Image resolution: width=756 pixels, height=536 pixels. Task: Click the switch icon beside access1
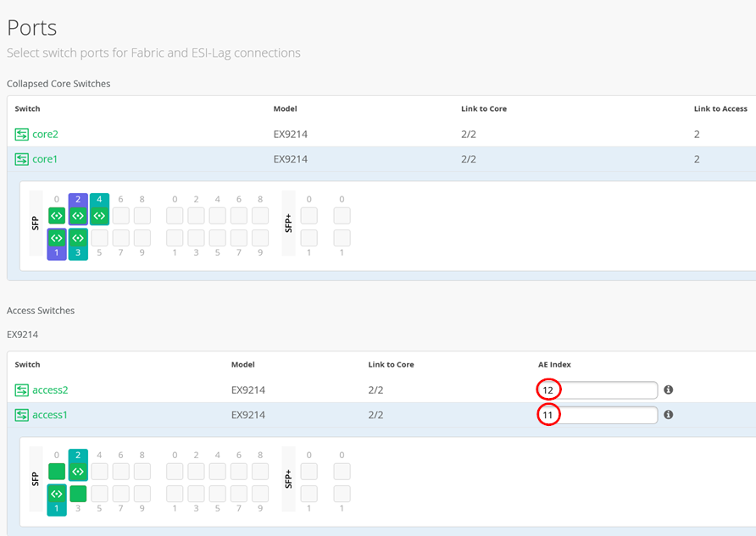pos(22,415)
